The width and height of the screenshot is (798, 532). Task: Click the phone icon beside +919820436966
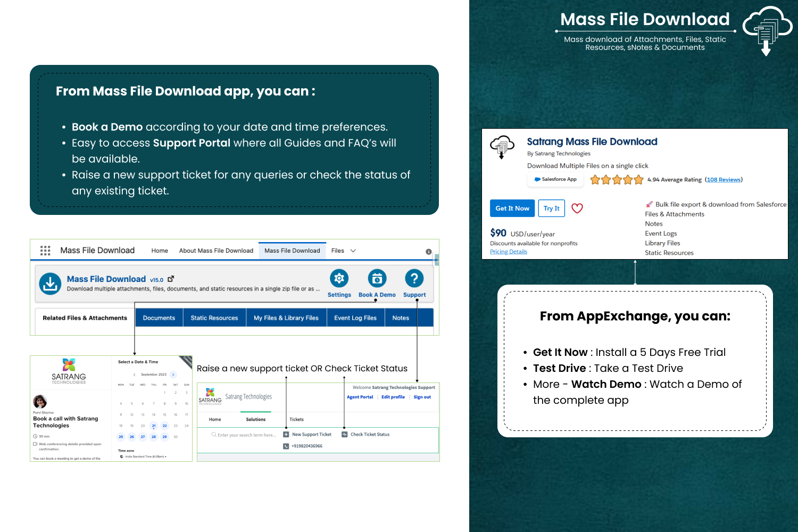click(x=286, y=446)
